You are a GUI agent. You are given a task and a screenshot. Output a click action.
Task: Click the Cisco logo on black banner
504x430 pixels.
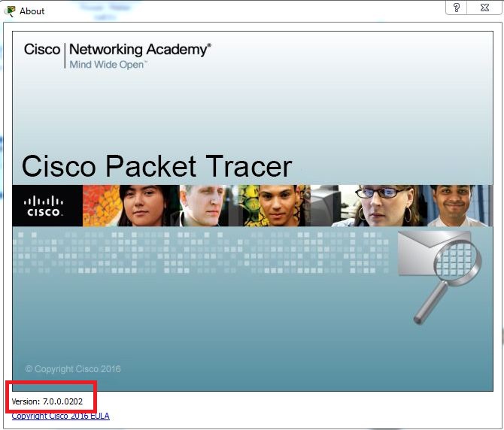[44, 206]
